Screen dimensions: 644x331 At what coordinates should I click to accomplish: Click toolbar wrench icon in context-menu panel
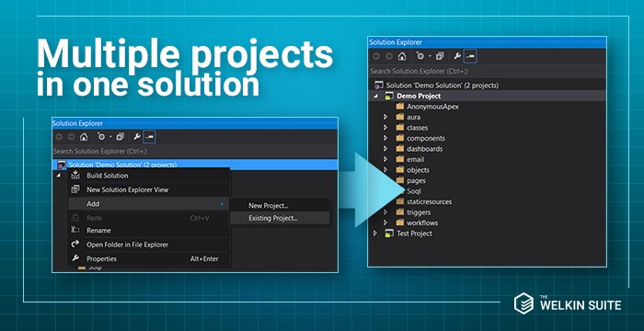(x=137, y=137)
